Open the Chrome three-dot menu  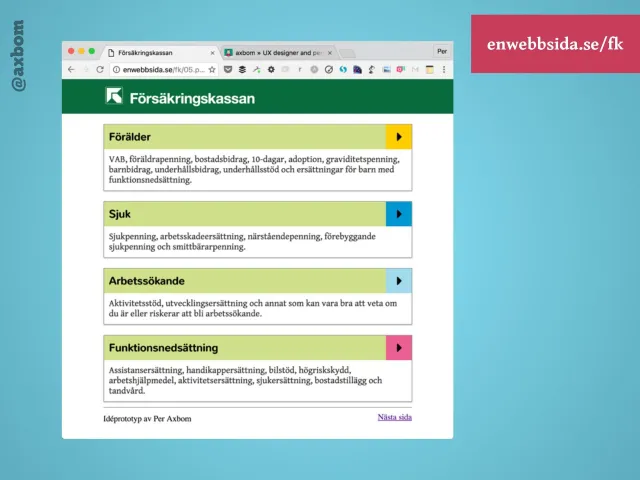(444, 69)
